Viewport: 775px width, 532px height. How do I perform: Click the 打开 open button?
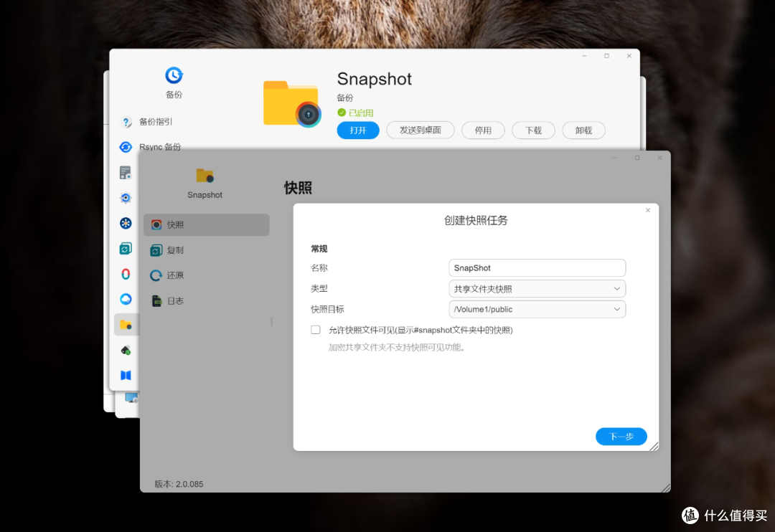(x=358, y=130)
